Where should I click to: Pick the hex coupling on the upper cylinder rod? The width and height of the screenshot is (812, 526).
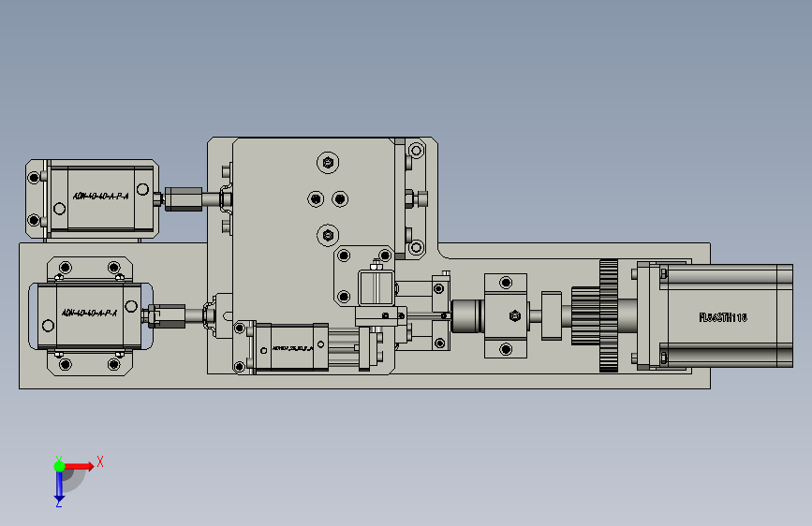tap(184, 199)
